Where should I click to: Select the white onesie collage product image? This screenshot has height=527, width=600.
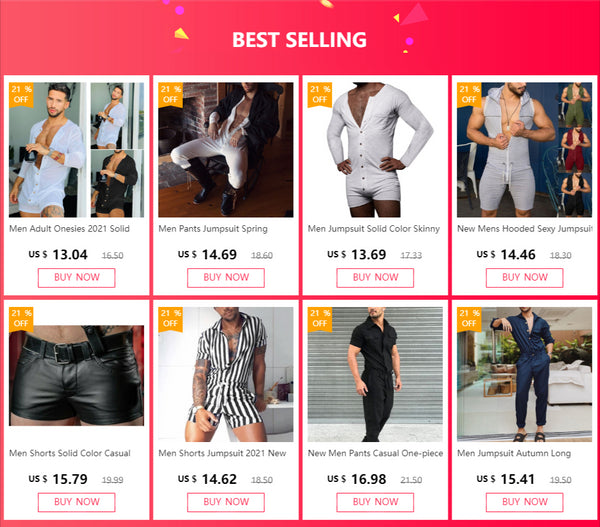[76, 150]
